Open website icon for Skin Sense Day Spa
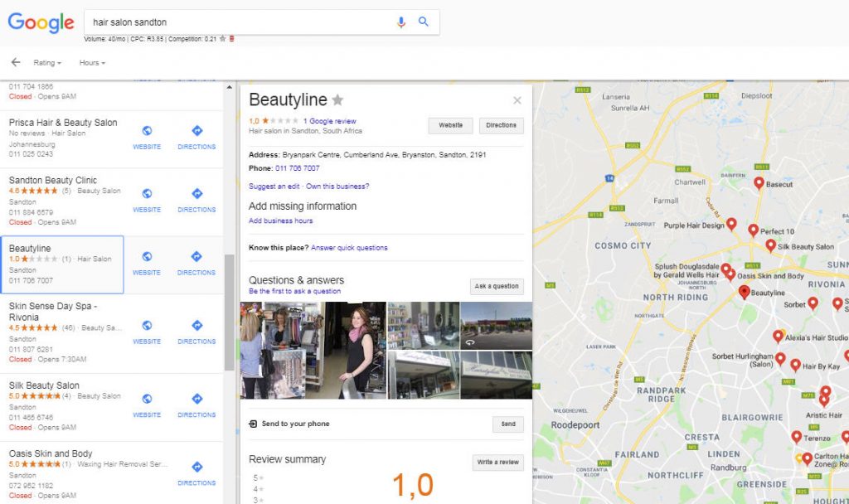 click(x=147, y=325)
